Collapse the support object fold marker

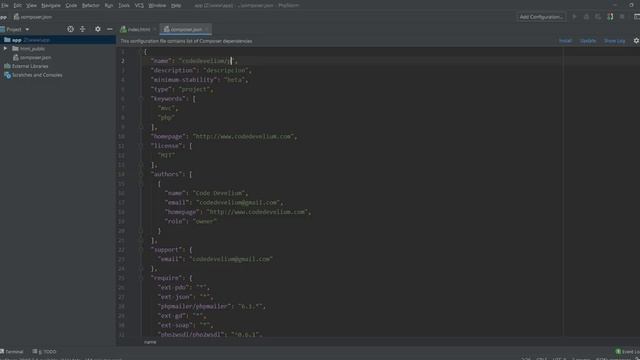tap(140, 250)
